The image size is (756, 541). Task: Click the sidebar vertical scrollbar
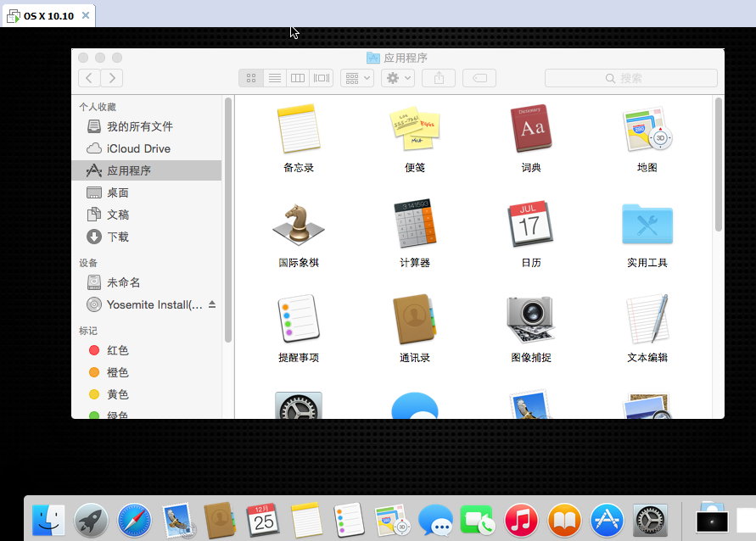click(228, 220)
